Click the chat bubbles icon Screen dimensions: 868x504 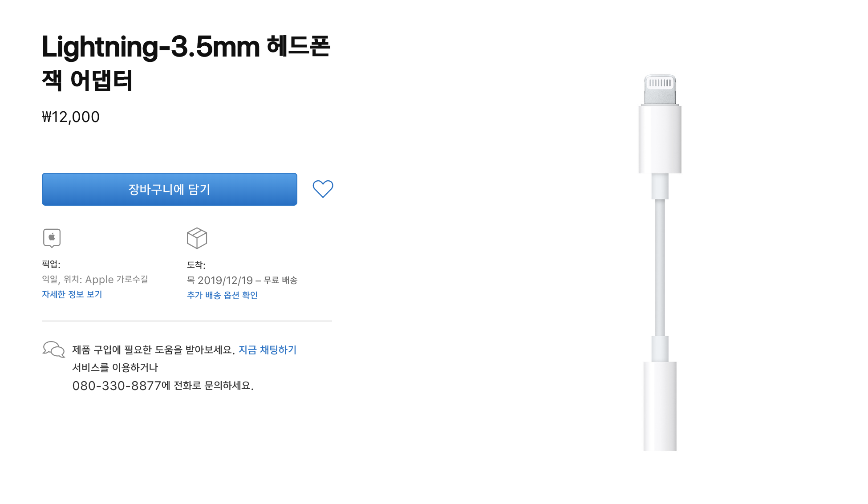[54, 350]
